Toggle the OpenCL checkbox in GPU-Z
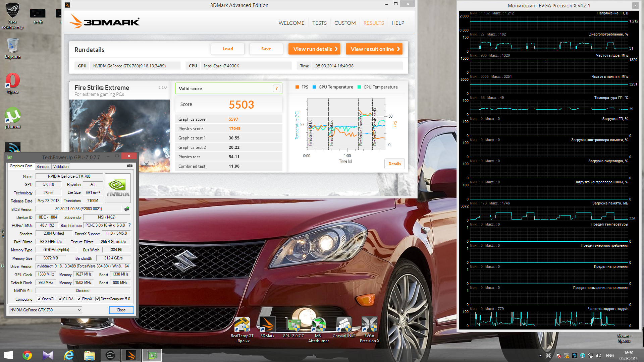The height and width of the screenshot is (362, 644). click(x=39, y=299)
